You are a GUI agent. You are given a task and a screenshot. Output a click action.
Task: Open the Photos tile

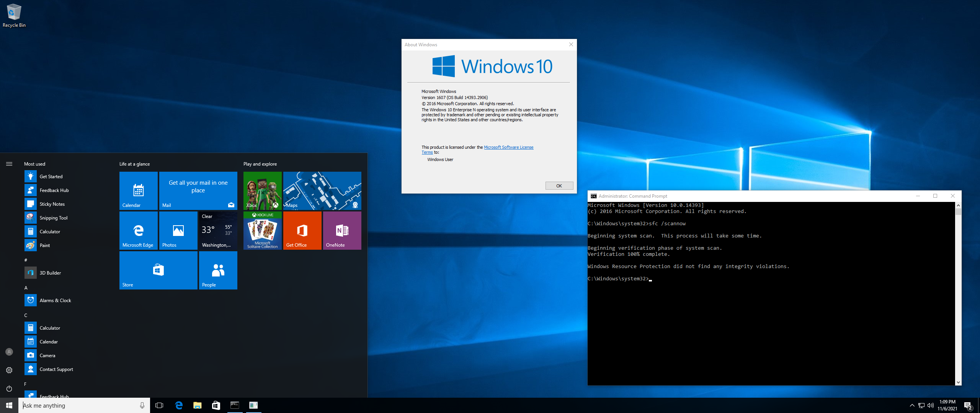click(178, 231)
